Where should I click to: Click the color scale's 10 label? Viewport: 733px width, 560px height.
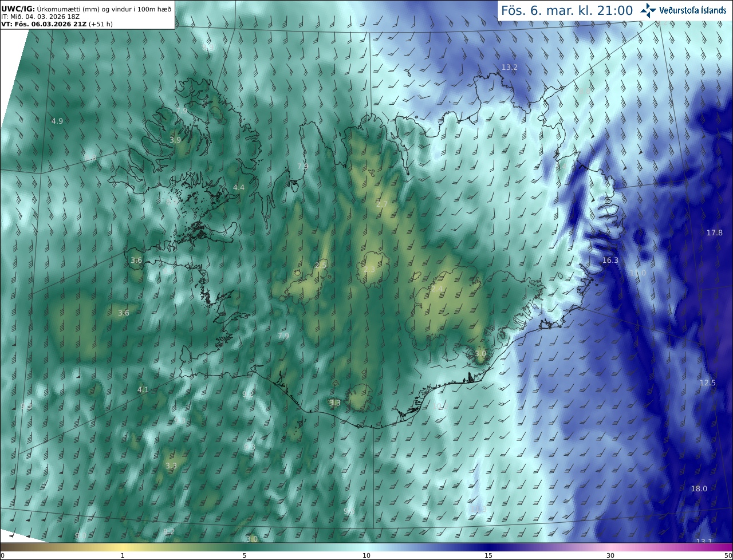click(x=366, y=555)
